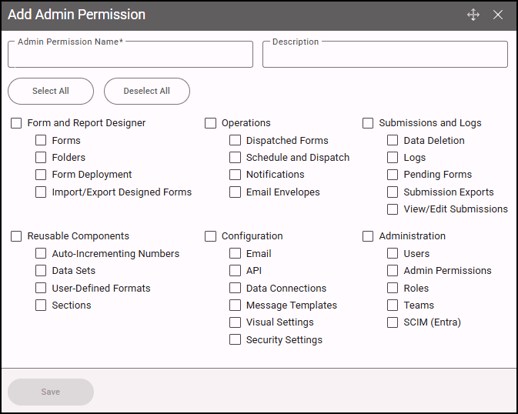Tick the Email Envelopes checkbox
This screenshot has width=518, height=414.
click(235, 192)
